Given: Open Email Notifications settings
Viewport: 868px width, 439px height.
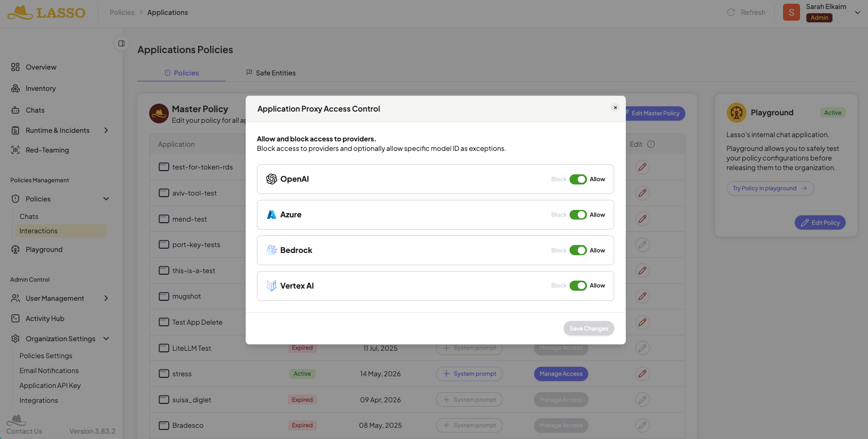Looking at the screenshot, I should (x=49, y=370).
